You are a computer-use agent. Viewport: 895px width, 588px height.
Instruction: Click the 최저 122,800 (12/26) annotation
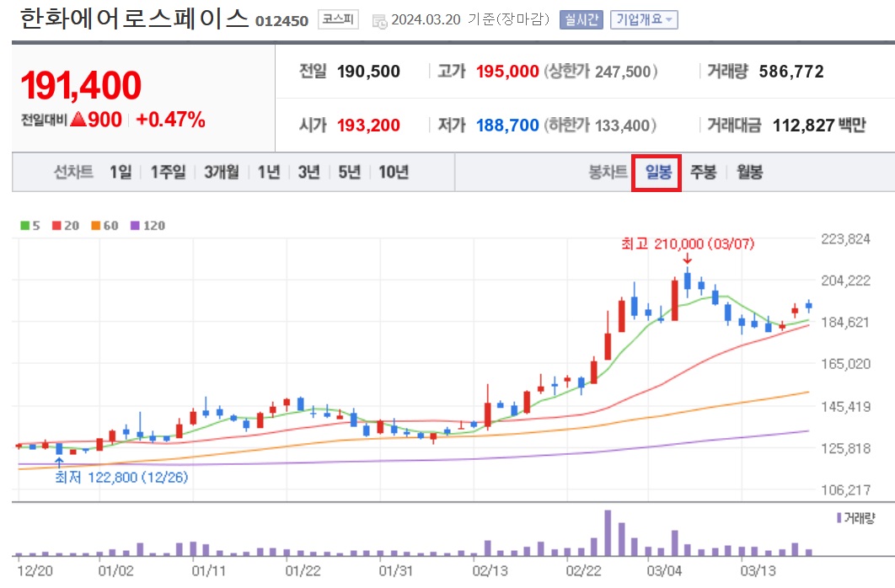click(121, 477)
